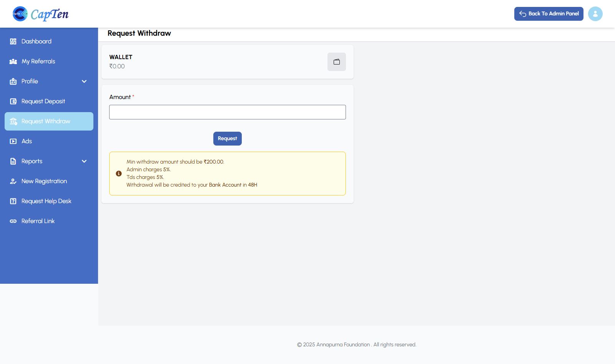Image resolution: width=615 pixels, height=364 pixels.
Task: Click the CapTen logo
Action: [40, 14]
